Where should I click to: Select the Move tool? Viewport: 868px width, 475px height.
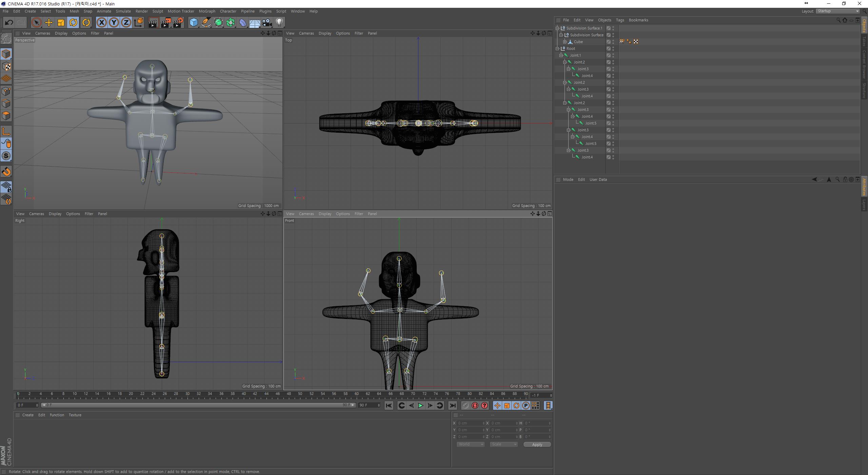[x=48, y=23]
